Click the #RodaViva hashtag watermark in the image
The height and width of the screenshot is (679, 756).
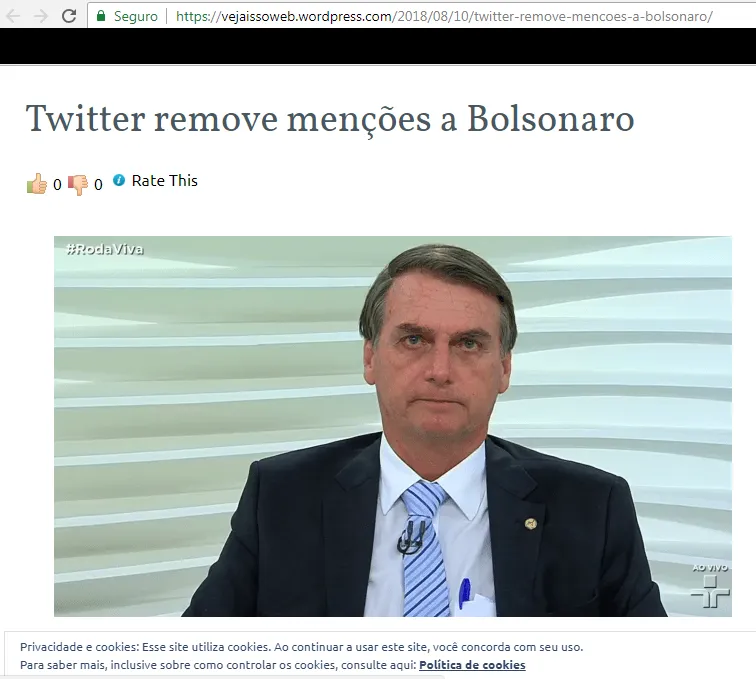pyautogui.click(x=105, y=249)
